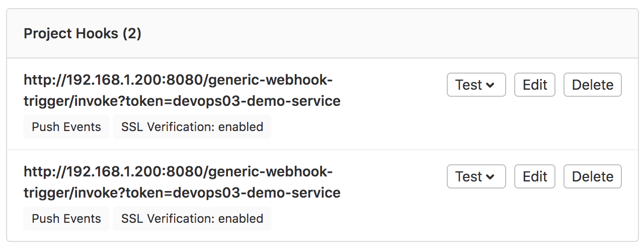Select second hook's SSL Verification: enabled badge
644x248 pixels.
point(192,219)
